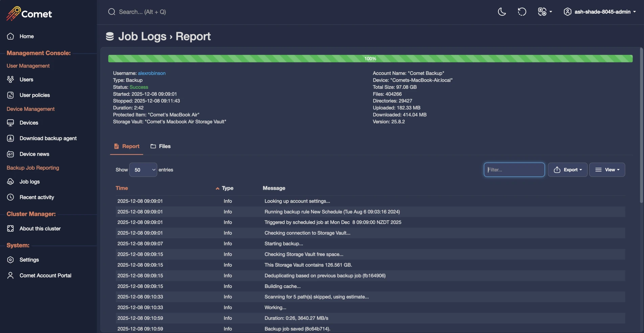Select 'Running backup rule New Schedule' message
The height and width of the screenshot is (333, 644).
point(332,212)
